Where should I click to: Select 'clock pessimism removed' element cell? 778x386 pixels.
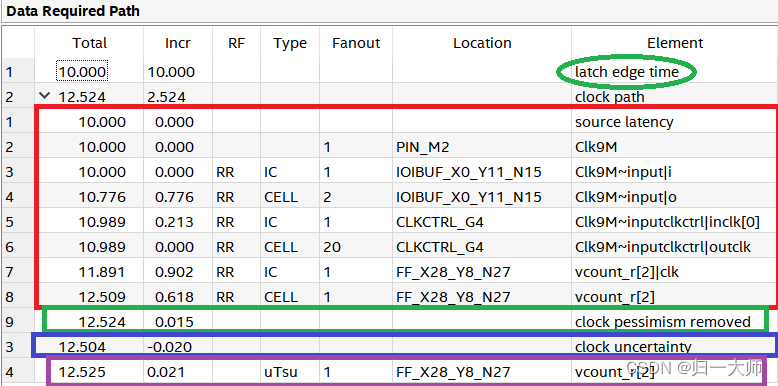[662, 322]
